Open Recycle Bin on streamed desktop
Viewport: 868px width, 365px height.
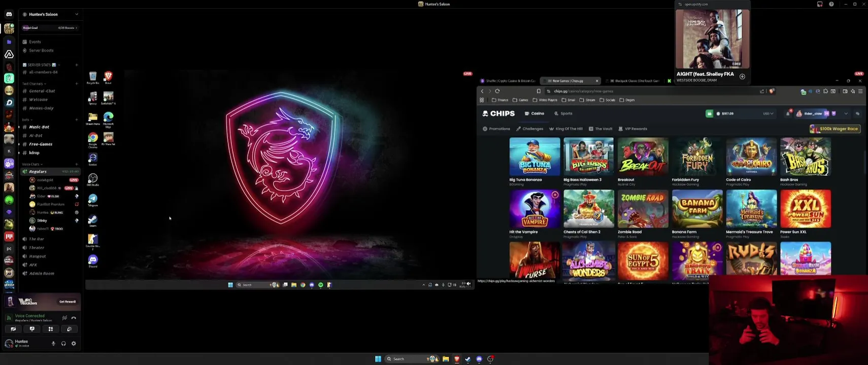click(x=92, y=77)
